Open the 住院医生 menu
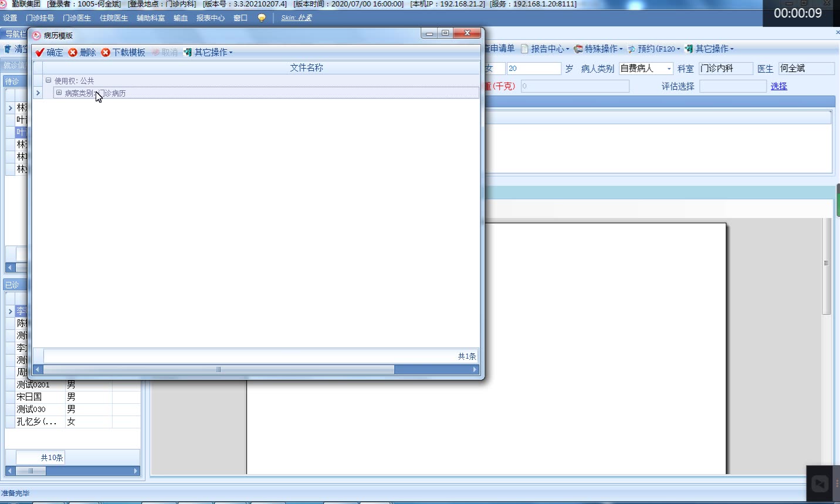Viewport: 840px width, 504px height. click(x=114, y=18)
